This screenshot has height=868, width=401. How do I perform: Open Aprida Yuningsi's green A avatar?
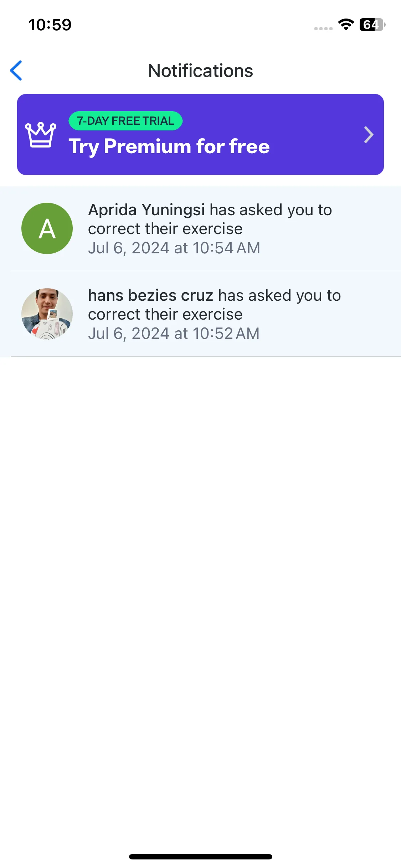pyautogui.click(x=47, y=228)
